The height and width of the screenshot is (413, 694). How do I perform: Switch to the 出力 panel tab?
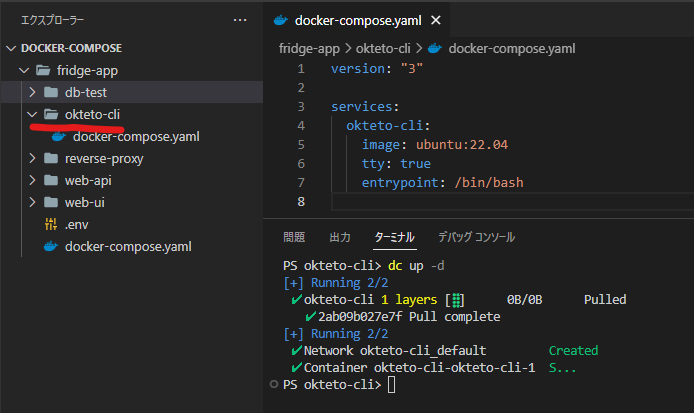340,237
